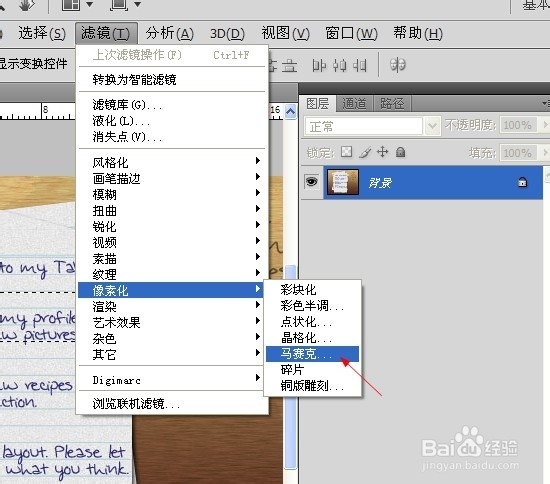Click the distribute left edges icon
This screenshot has width=550, height=484.
(x=319, y=66)
